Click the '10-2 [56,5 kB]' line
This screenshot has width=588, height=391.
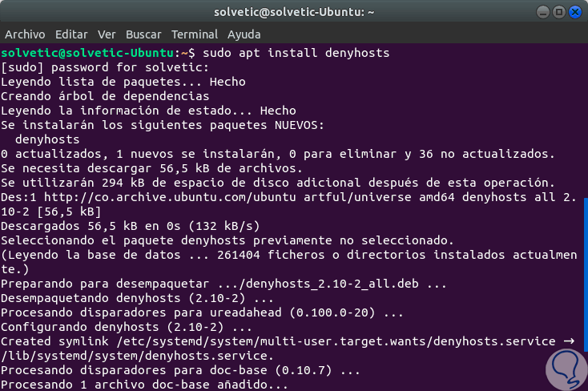point(51,212)
